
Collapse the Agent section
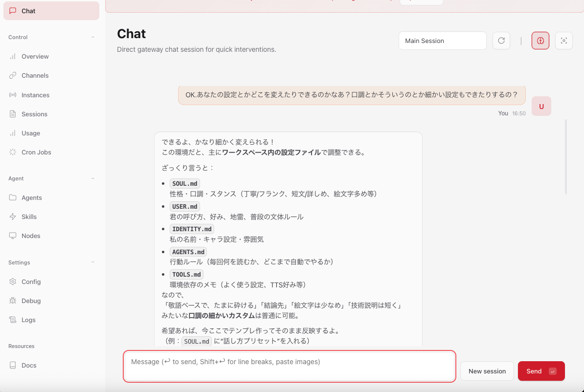[x=92, y=178]
